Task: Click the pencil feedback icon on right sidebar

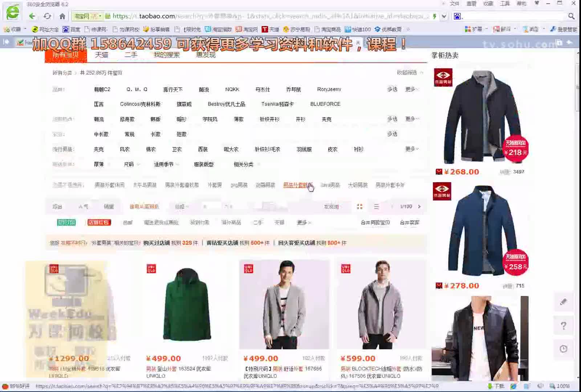Action: click(x=563, y=302)
